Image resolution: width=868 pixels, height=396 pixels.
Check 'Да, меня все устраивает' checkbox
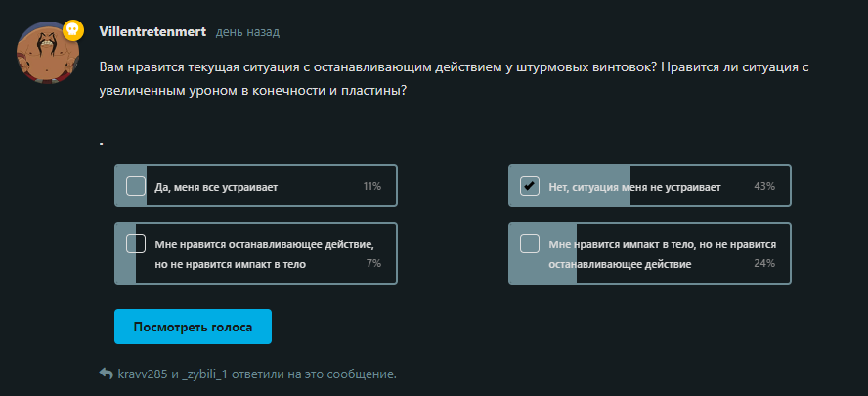click(136, 186)
